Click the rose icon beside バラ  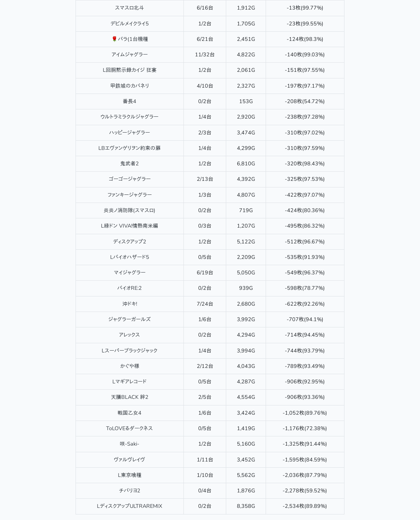click(114, 39)
